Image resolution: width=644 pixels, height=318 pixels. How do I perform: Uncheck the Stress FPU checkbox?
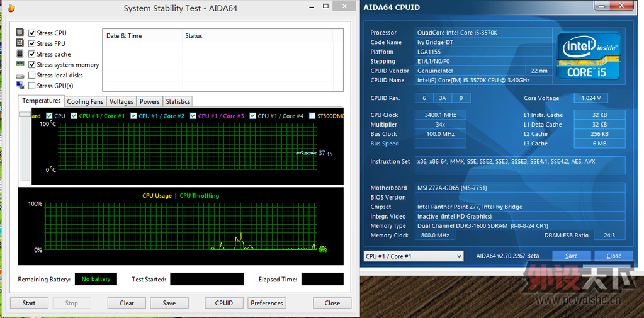(x=31, y=43)
